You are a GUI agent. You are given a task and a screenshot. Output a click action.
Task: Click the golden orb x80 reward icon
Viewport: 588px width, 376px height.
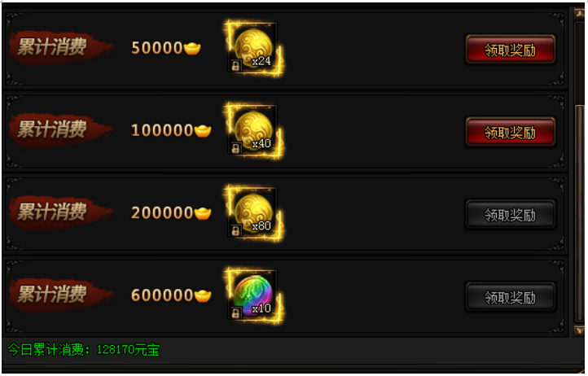coord(253,213)
